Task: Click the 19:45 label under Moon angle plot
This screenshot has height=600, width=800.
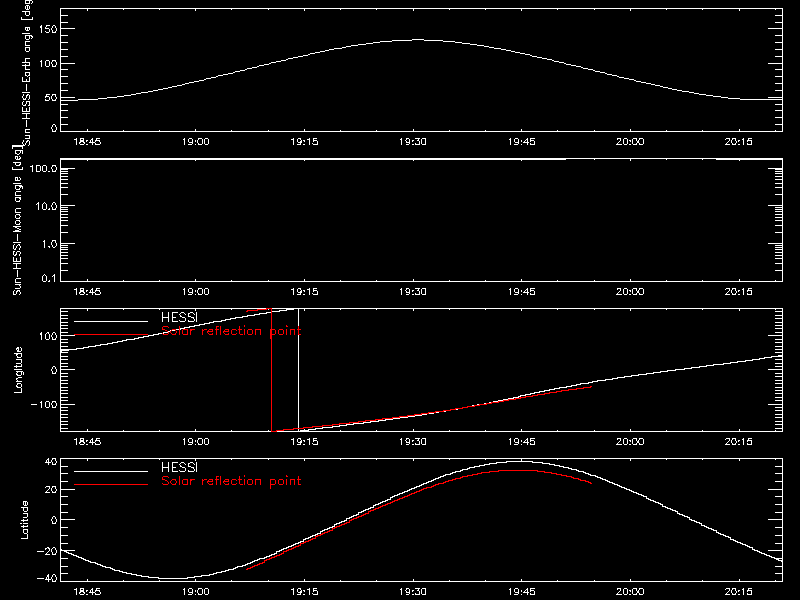Action: [521, 292]
